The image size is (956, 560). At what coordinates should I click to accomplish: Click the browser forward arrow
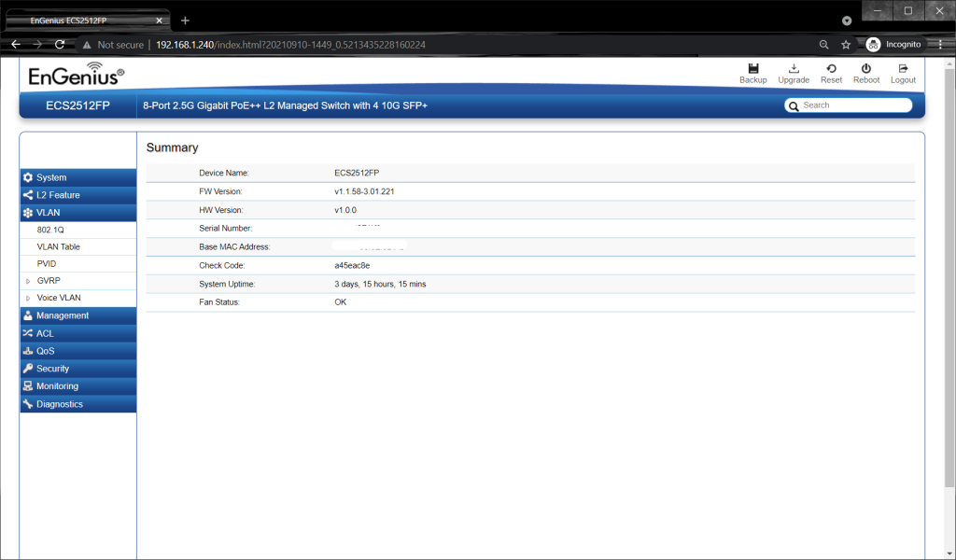click(x=37, y=45)
